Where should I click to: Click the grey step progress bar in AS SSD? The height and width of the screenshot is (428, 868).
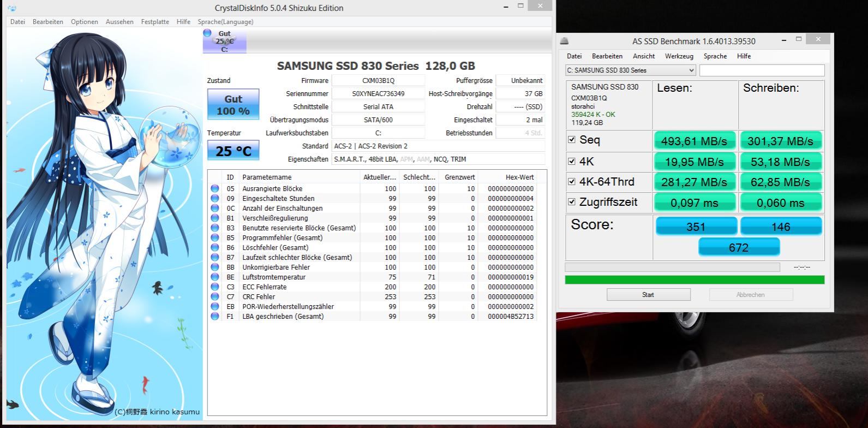tap(672, 267)
